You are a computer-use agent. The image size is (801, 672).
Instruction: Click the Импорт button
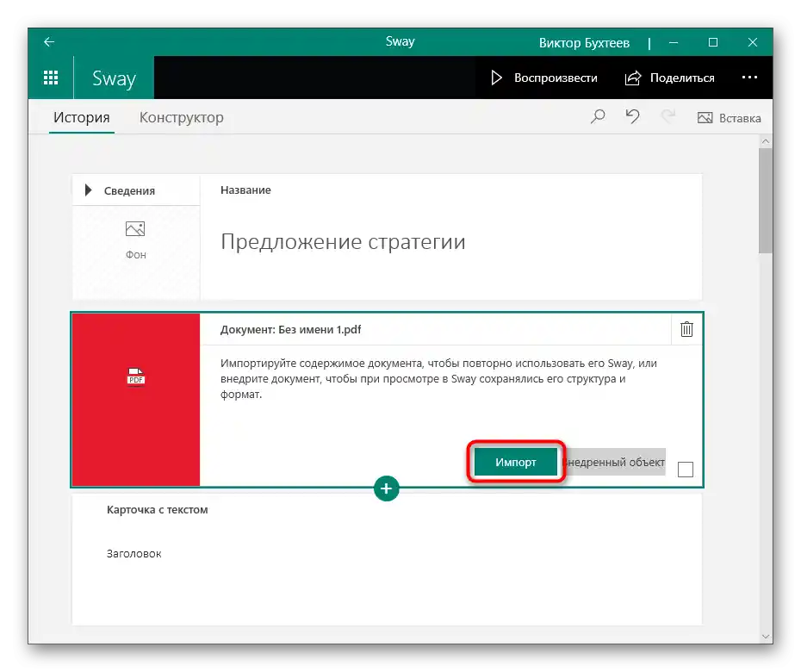pos(515,462)
